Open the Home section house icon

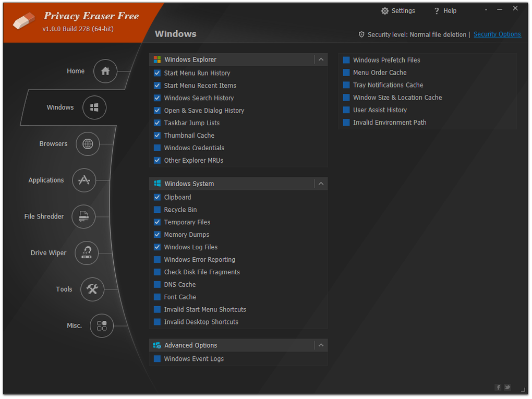[x=105, y=71]
